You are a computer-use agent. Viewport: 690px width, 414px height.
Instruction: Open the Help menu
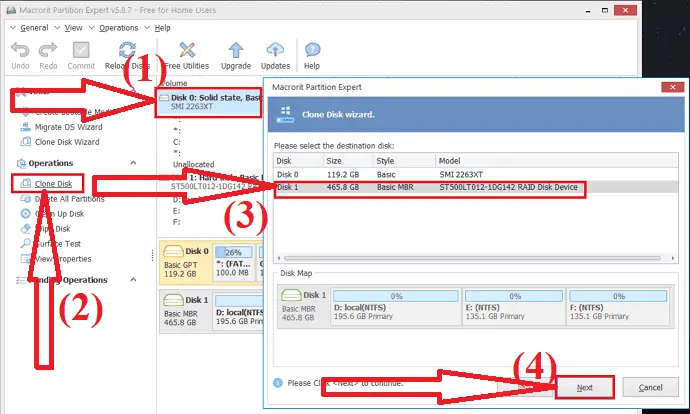pos(162,28)
